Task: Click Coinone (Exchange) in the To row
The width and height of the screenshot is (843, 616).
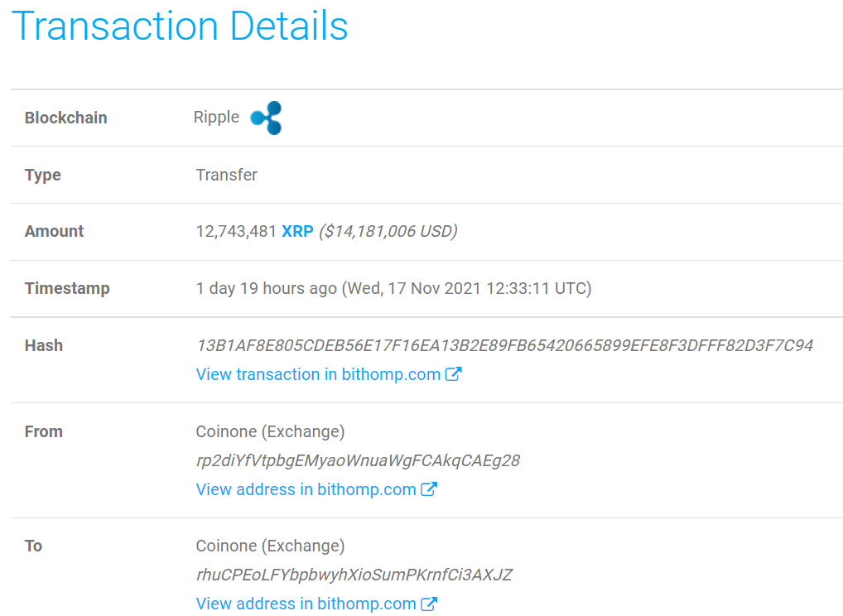Action: [x=271, y=546]
